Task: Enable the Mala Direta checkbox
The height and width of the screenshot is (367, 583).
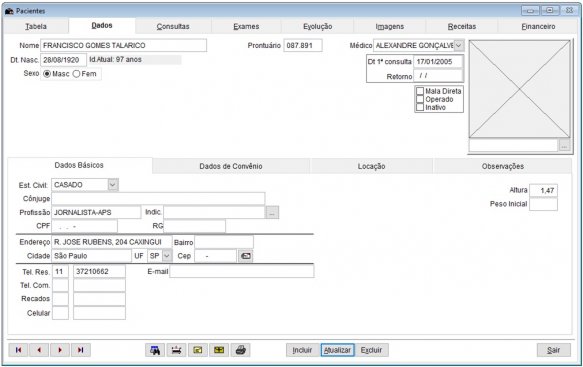Action: pyautogui.click(x=420, y=91)
